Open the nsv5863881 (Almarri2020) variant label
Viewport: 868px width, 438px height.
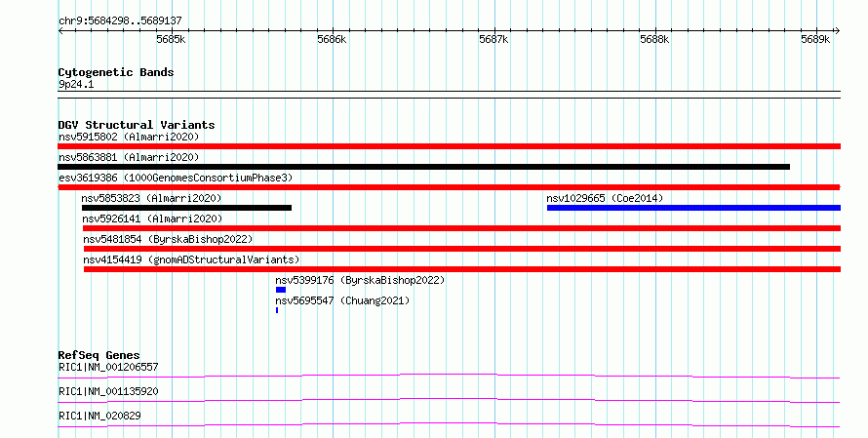click(129, 157)
